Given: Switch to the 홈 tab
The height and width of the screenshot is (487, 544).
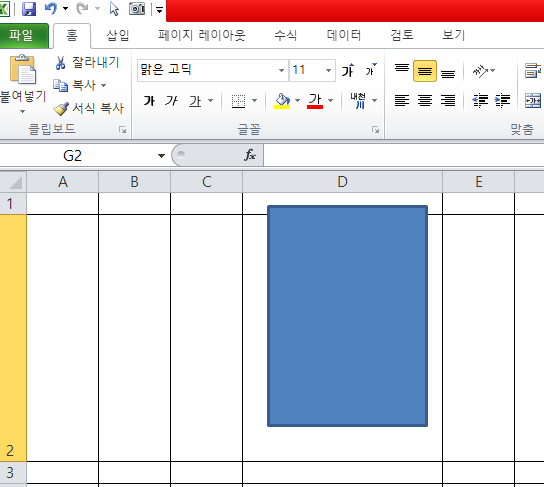Looking at the screenshot, I should pyautogui.click(x=72, y=35).
